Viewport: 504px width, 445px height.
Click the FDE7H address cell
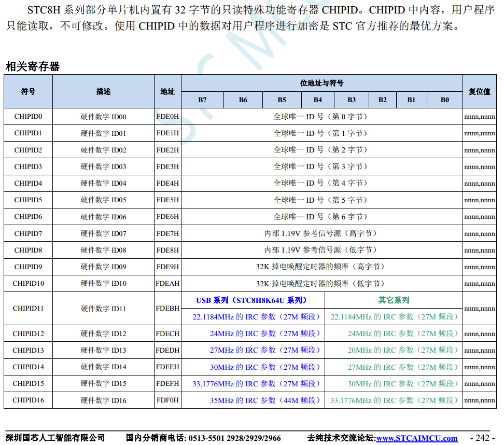167,233
